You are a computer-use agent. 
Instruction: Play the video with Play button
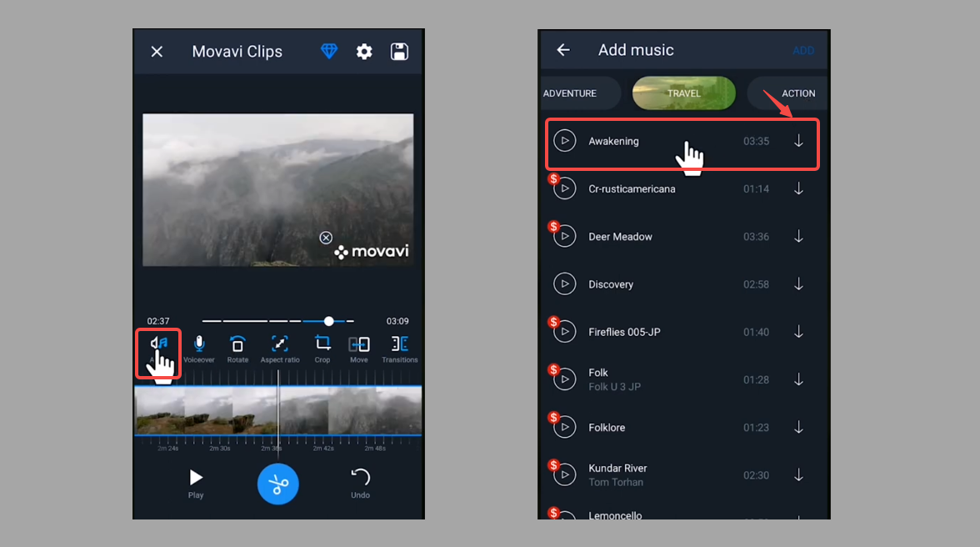coord(196,484)
